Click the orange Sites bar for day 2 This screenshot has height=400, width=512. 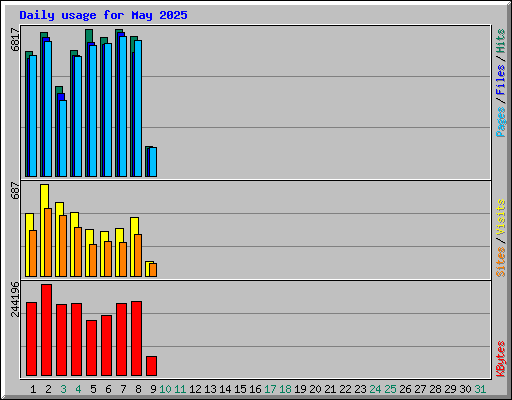point(48,242)
